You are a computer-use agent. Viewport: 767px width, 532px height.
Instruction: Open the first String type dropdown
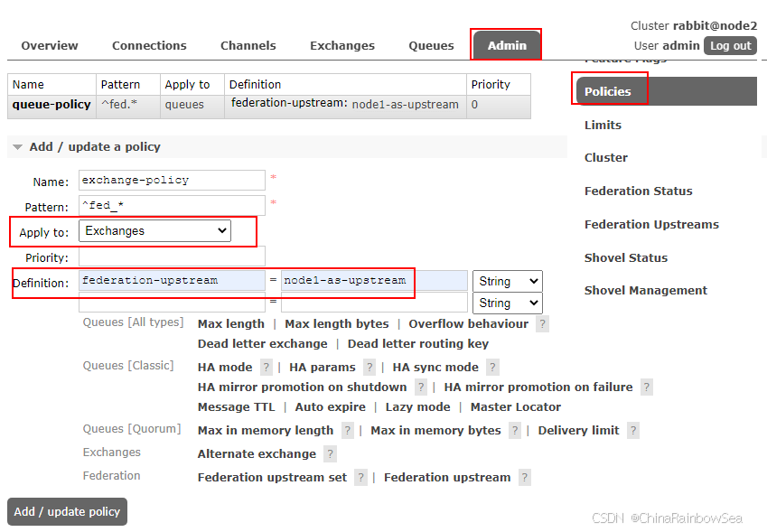(x=507, y=281)
